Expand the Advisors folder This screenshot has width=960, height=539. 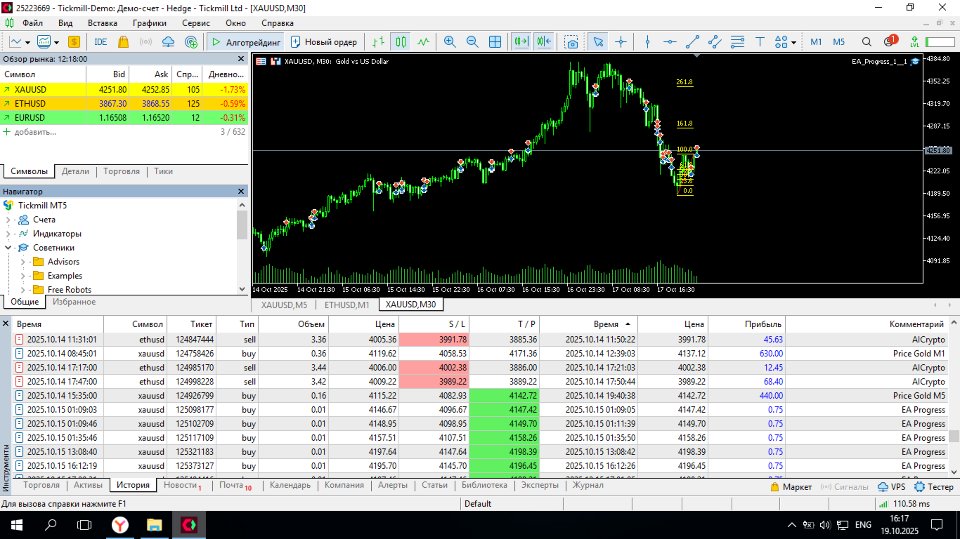[x=23, y=262]
